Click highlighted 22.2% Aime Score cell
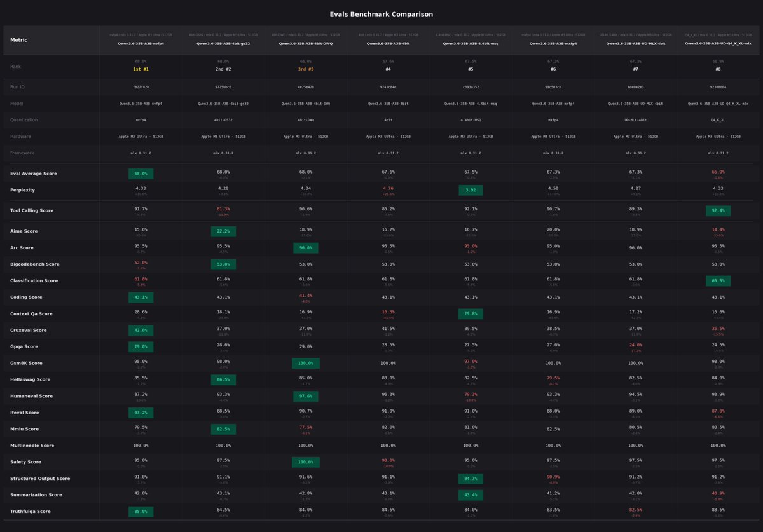This screenshot has width=763, height=532. point(223,231)
